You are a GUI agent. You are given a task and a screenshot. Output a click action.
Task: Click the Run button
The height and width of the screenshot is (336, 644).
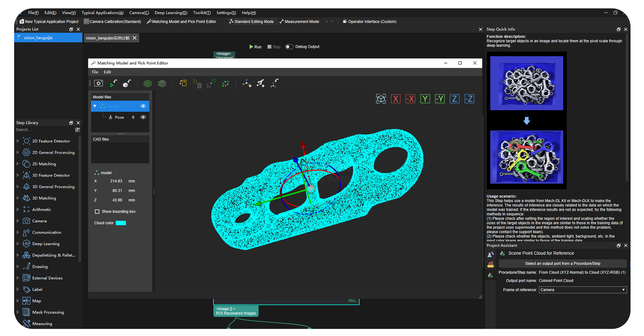(255, 47)
